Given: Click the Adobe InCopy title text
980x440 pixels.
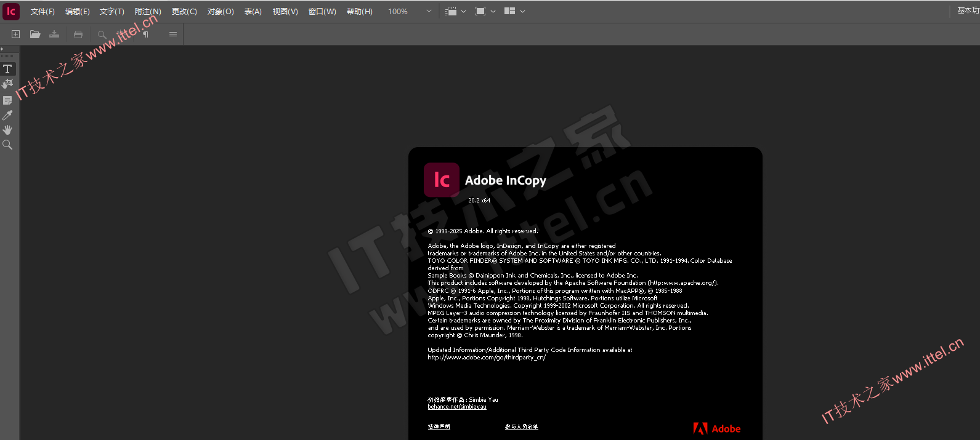Looking at the screenshot, I should pyautogui.click(x=506, y=180).
